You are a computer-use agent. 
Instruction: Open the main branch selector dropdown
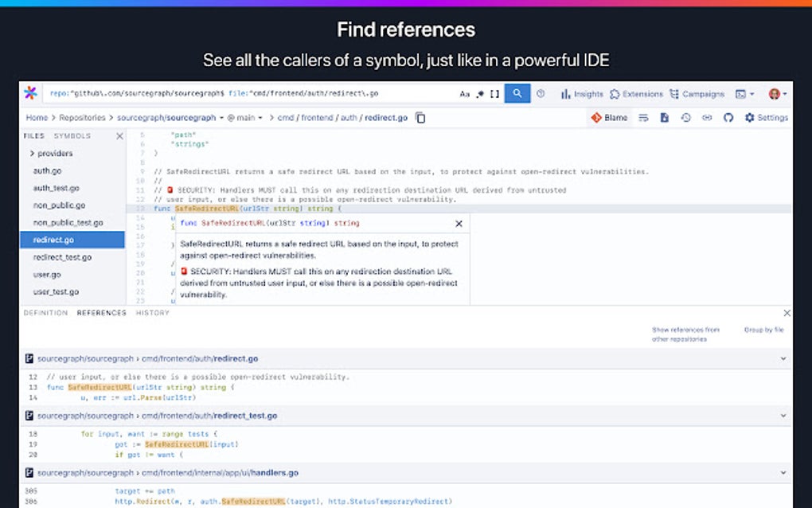247,117
